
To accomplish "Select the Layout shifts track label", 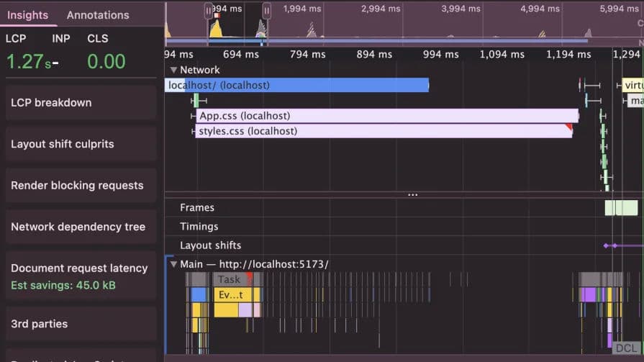I will tap(210, 245).
